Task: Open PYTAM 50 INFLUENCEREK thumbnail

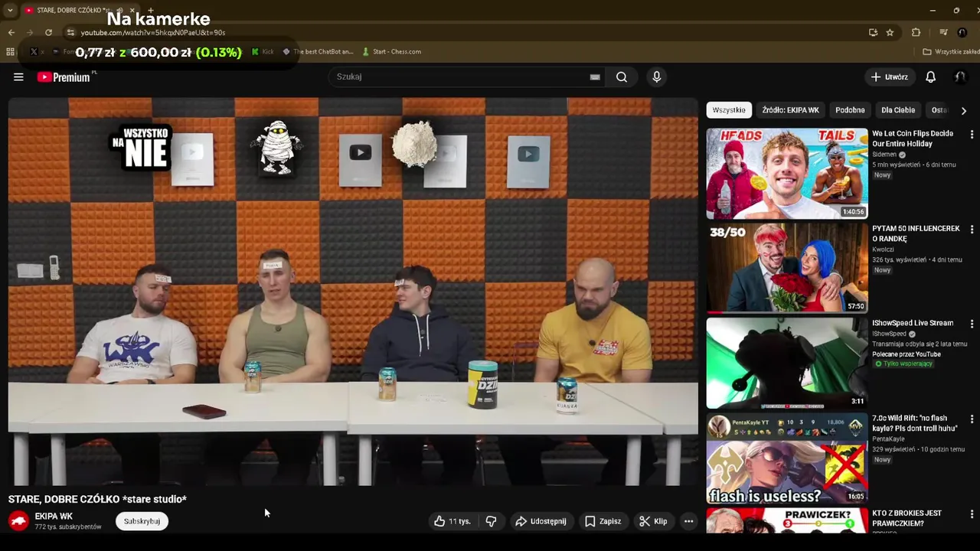Action: click(x=787, y=268)
